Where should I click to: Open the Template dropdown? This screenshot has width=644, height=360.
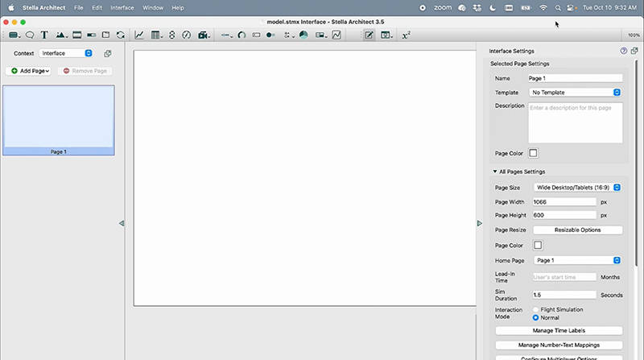pos(575,93)
